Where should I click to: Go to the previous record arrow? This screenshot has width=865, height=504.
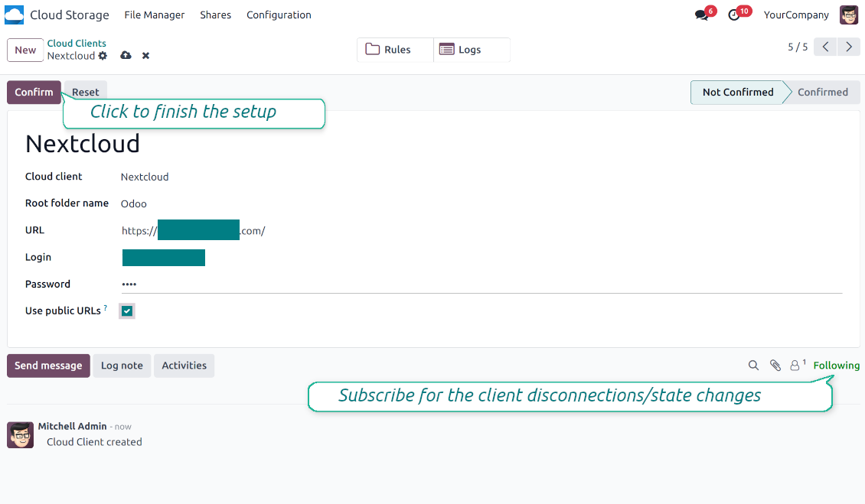click(826, 47)
